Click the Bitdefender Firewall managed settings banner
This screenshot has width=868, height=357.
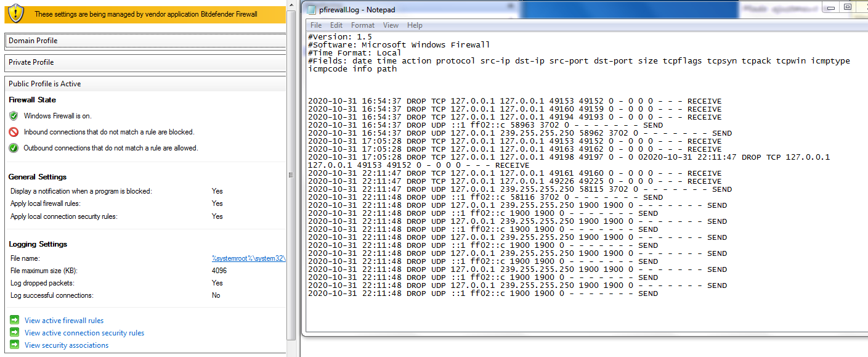tap(145, 13)
